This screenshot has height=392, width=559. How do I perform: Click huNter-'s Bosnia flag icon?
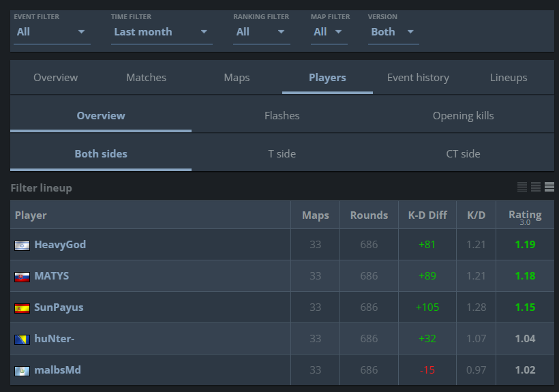pyautogui.click(x=22, y=340)
